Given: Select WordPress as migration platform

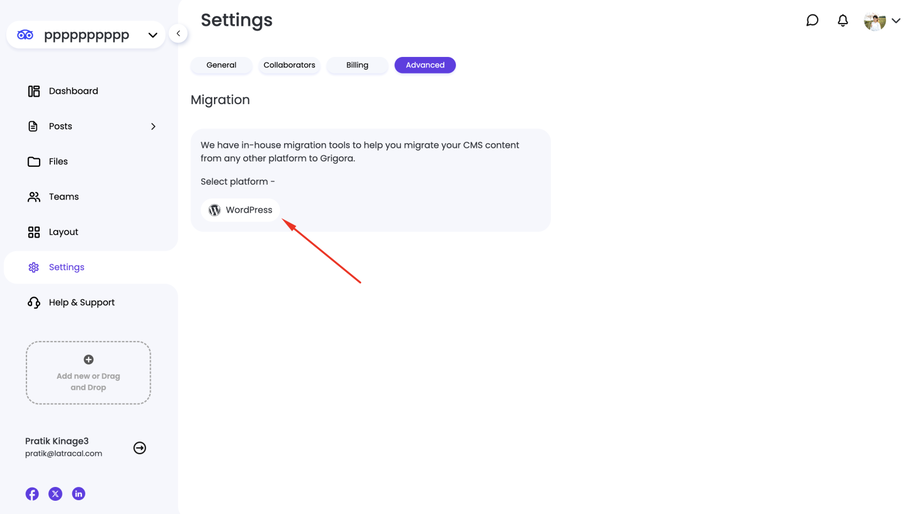Looking at the screenshot, I should 240,210.
